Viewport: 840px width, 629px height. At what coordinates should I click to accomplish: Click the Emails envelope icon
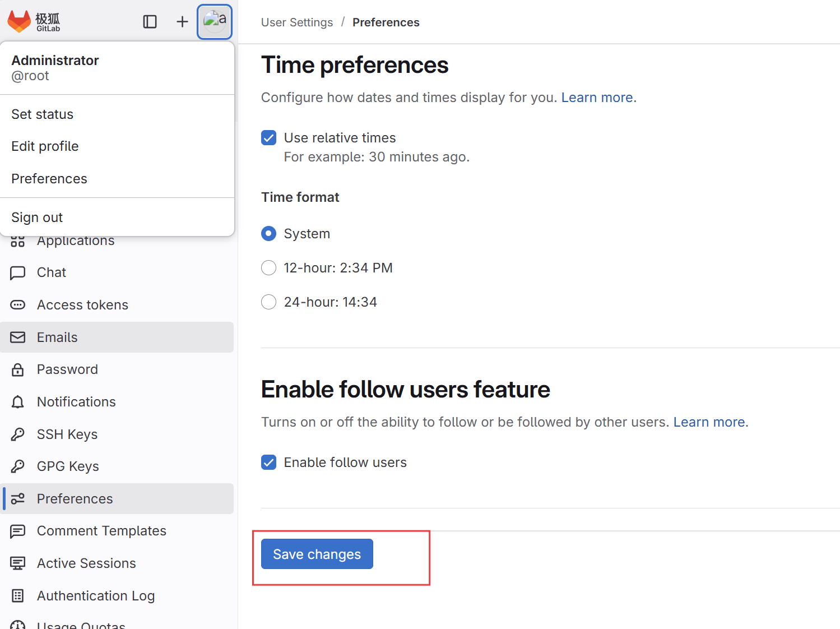pyautogui.click(x=18, y=337)
